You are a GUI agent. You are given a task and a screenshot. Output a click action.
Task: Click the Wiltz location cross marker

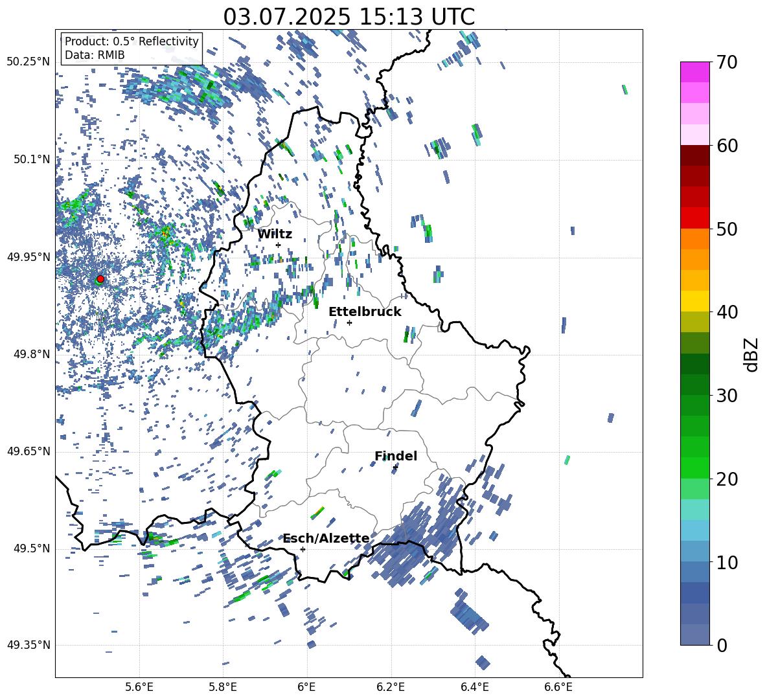click(279, 245)
